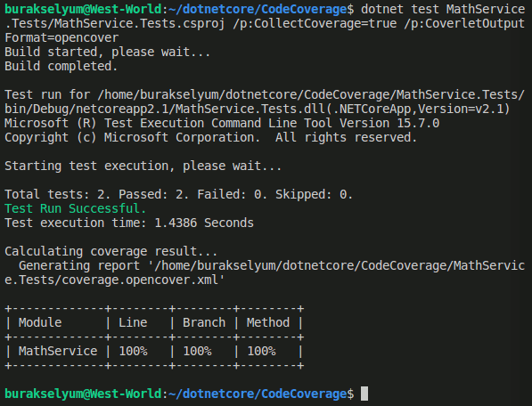Click the blinking cursor at bottom prompt
Image resolution: width=532 pixels, height=406 pixels.
tap(364, 394)
